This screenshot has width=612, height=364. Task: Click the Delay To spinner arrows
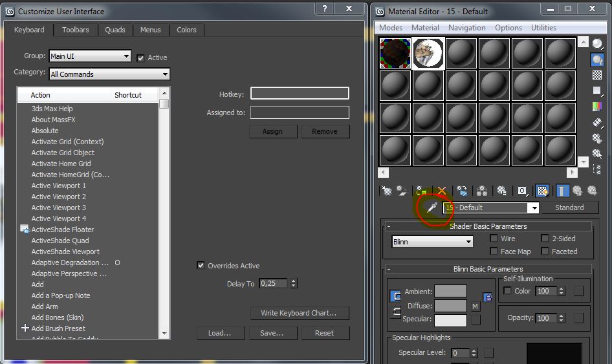(294, 283)
